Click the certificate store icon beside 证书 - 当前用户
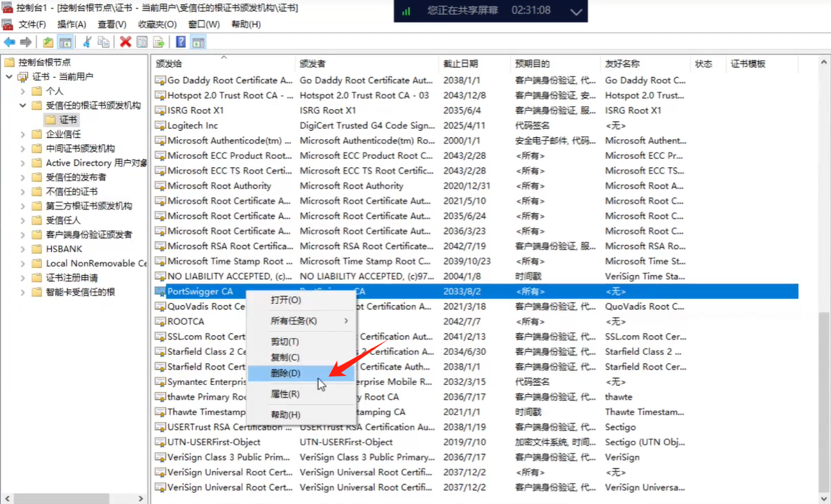 23,77
